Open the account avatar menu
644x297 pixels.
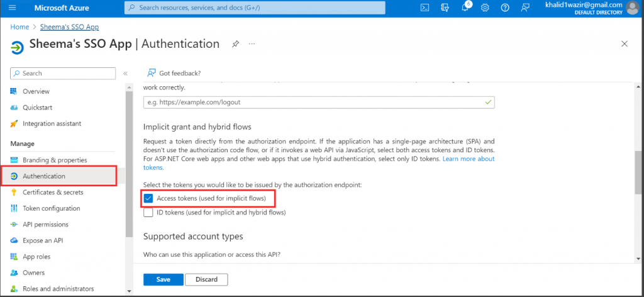coord(633,8)
